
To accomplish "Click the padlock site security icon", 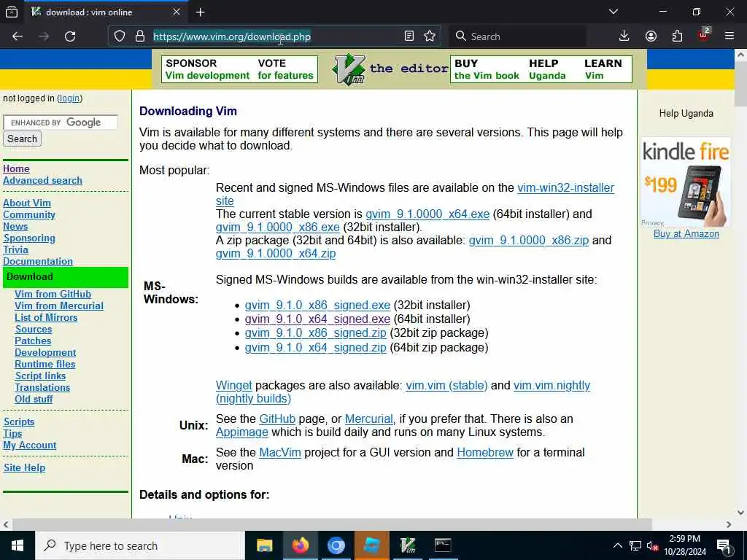I will [x=139, y=36].
